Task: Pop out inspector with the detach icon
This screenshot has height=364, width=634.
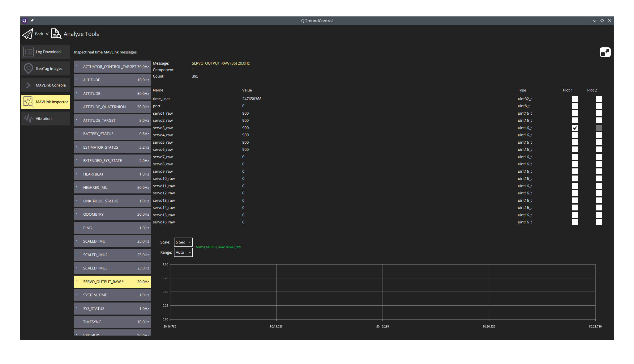Action: pos(605,52)
